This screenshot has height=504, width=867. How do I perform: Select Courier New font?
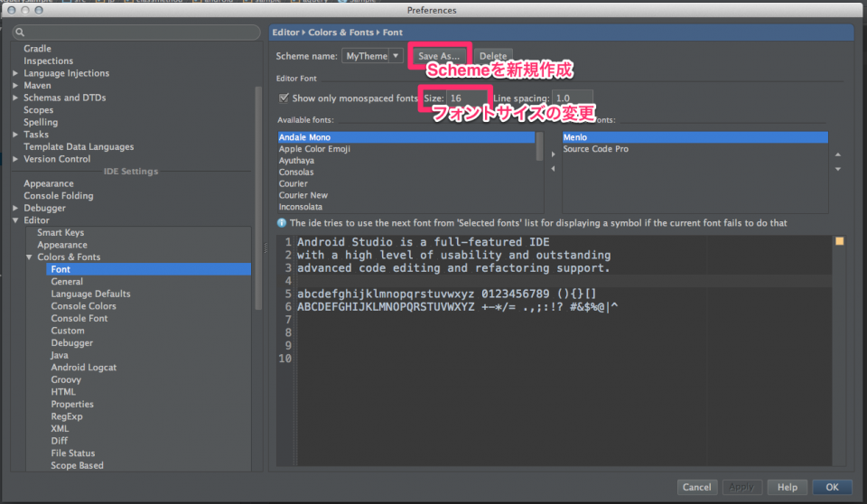[406, 195]
